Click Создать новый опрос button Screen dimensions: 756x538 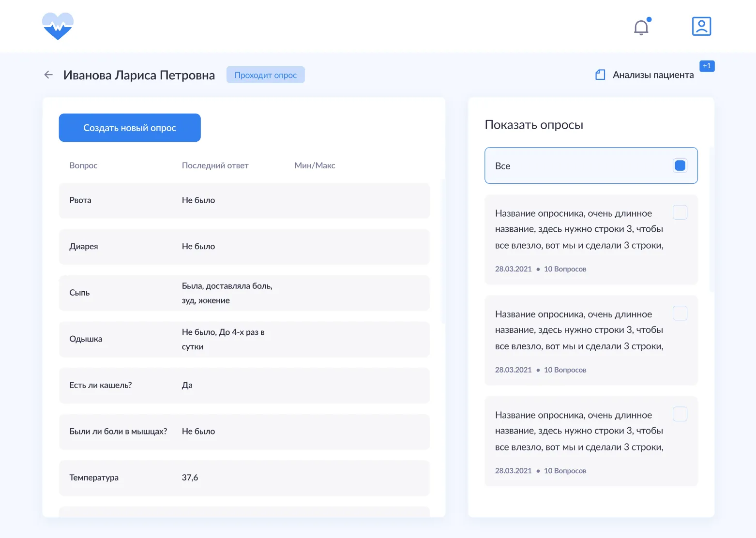[x=130, y=128]
